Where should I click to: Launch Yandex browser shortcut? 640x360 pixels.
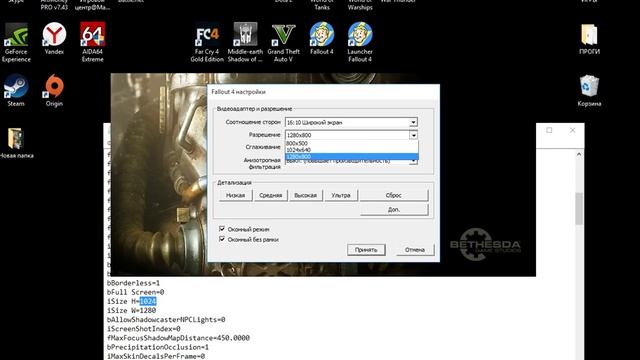pos(54,38)
